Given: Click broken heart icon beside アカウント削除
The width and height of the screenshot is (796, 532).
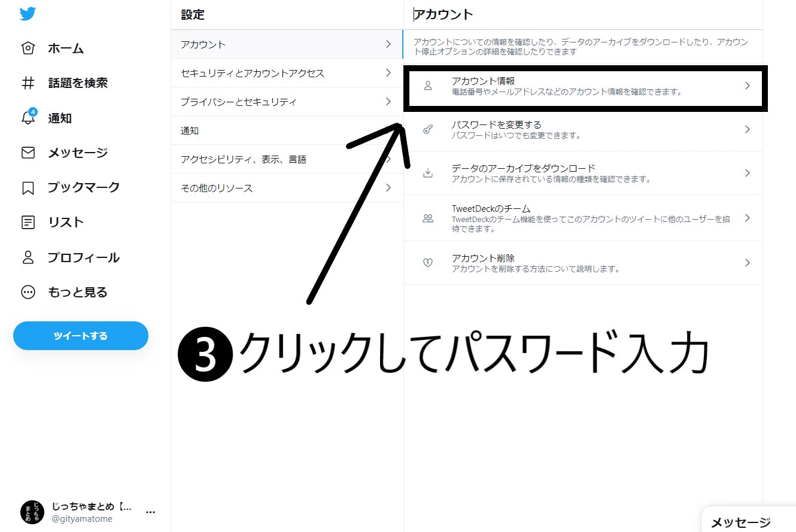Looking at the screenshot, I should tap(428, 263).
